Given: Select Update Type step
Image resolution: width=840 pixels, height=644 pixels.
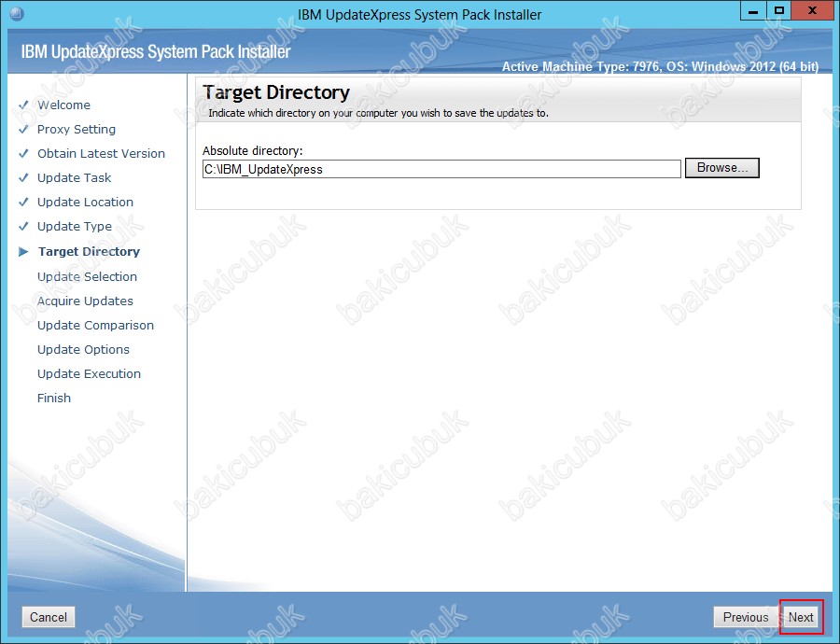Looking at the screenshot, I should tap(75, 227).
